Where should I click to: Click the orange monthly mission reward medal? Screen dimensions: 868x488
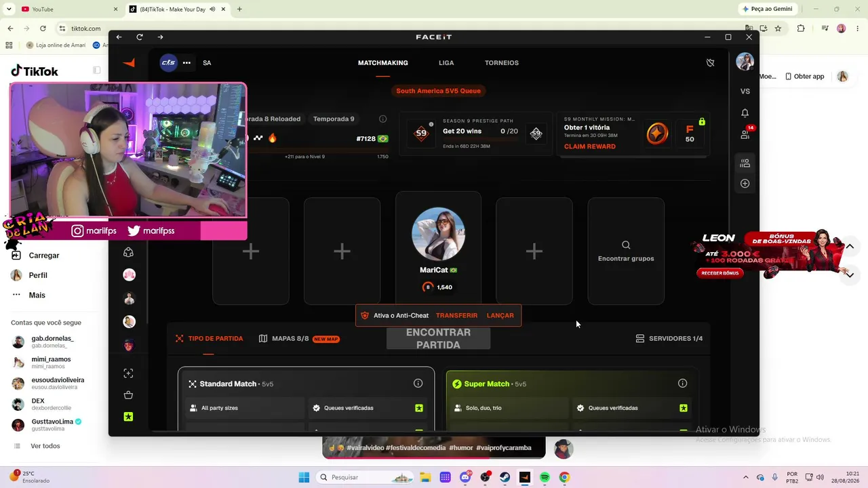tap(656, 134)
